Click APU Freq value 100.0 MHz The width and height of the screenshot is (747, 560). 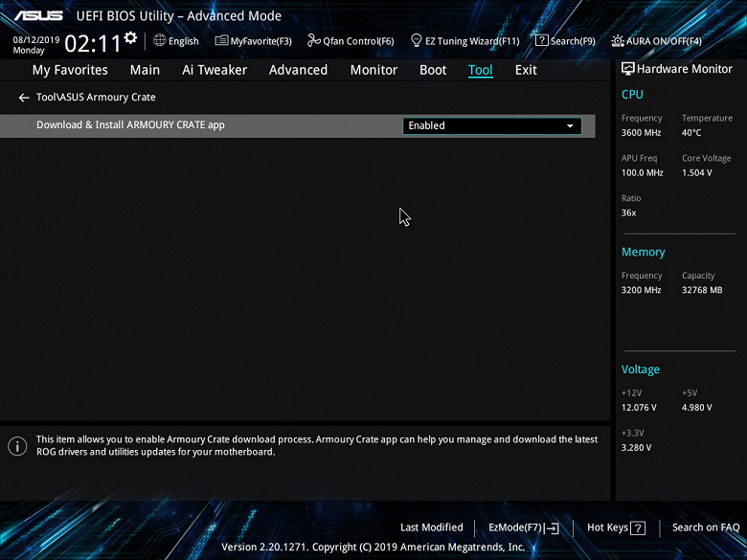click(643, 173)
